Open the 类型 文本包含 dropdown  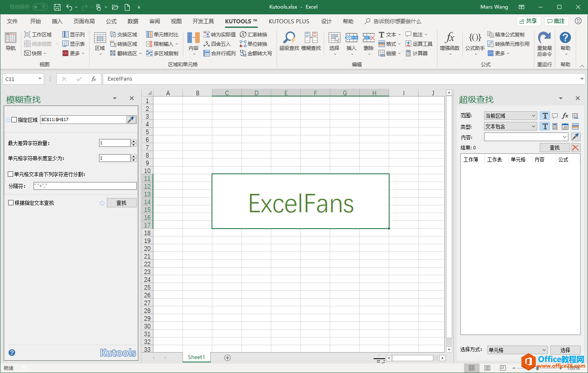[x=510, y=126]
